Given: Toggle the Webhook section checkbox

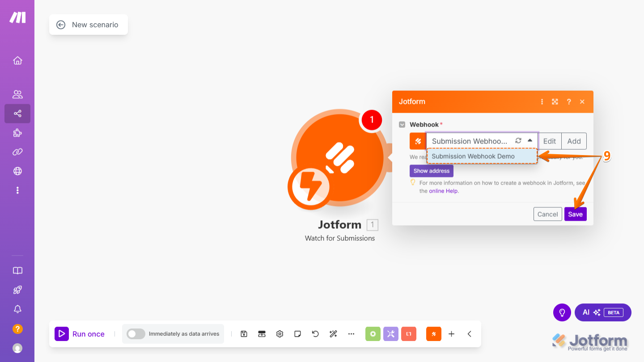Looking at the screenshot, I should pos(402,124).
